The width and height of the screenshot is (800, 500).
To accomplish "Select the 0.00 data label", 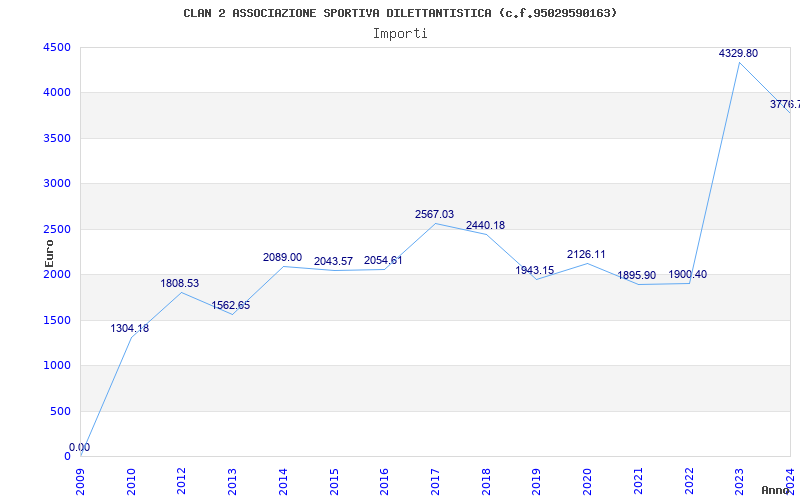I will tap(80, 447).
